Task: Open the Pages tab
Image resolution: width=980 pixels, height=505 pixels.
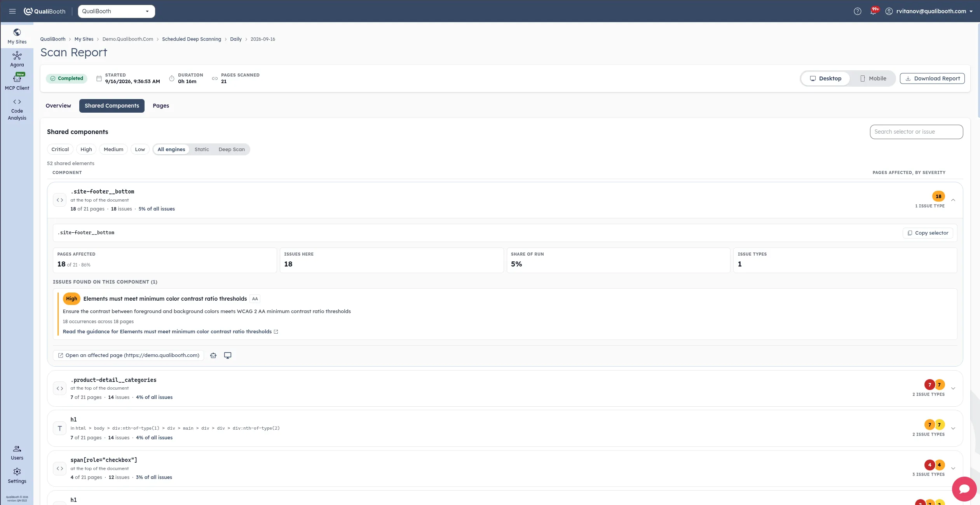Action: click(161, 106)
